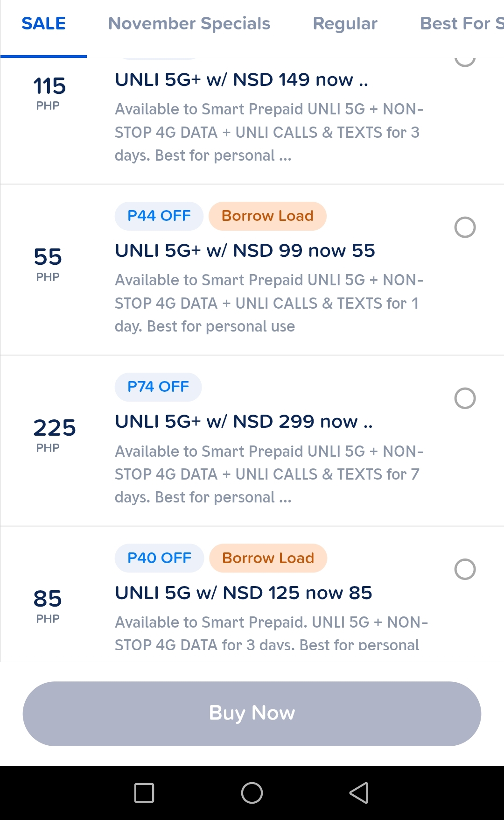This screenshot has height=820, width=504.
Task: Open the UNLI 5G+ w/ NSD 149 promo title
Action: [241, 80]
